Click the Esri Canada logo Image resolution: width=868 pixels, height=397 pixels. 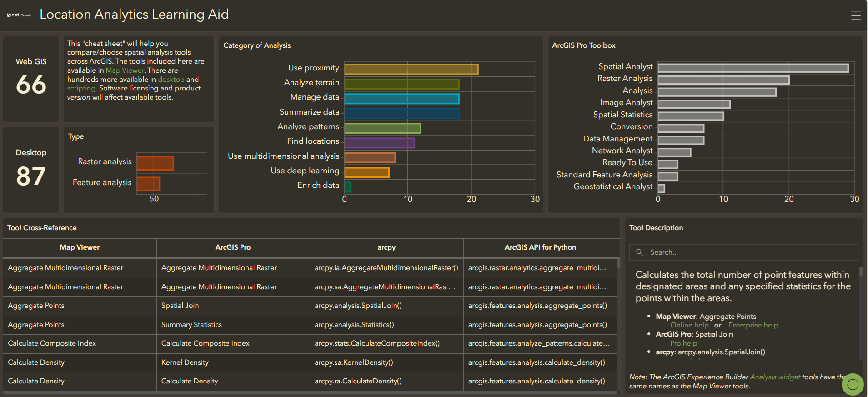(x=19, y=15)
